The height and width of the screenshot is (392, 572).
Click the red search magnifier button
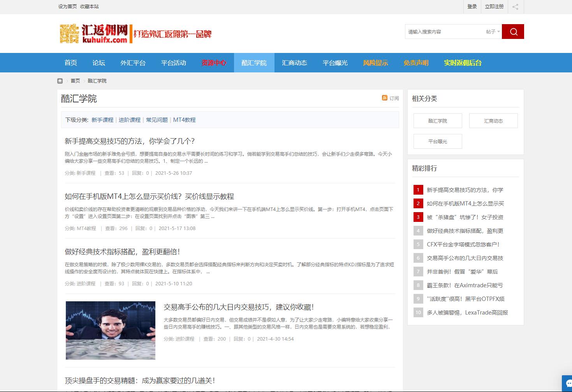pyautogui.click(x=513, y=32)
